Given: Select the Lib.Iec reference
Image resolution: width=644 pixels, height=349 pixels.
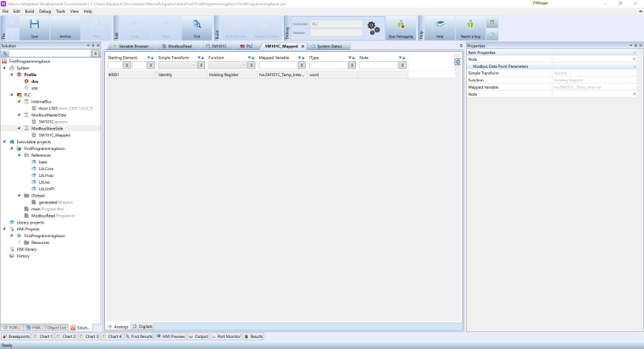Looking at the screenshot, I should click(44, 182).
